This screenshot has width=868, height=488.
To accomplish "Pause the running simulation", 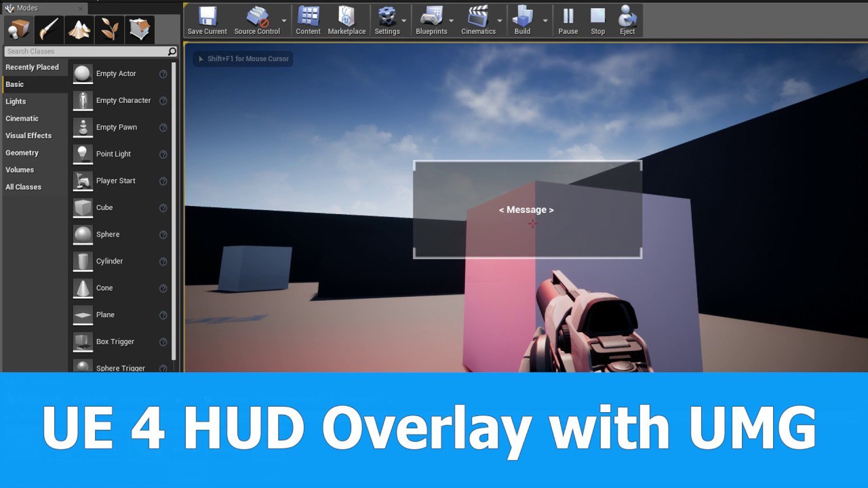I will click(x=568, y=21).
